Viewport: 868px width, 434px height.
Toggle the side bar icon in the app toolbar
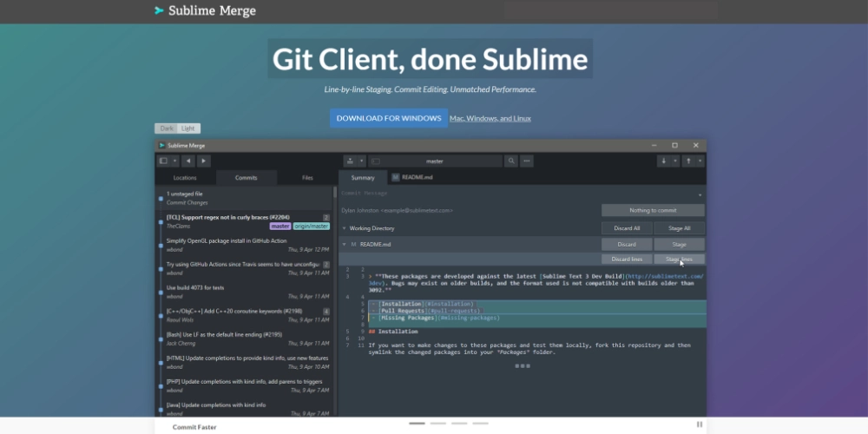click(163, 161)
